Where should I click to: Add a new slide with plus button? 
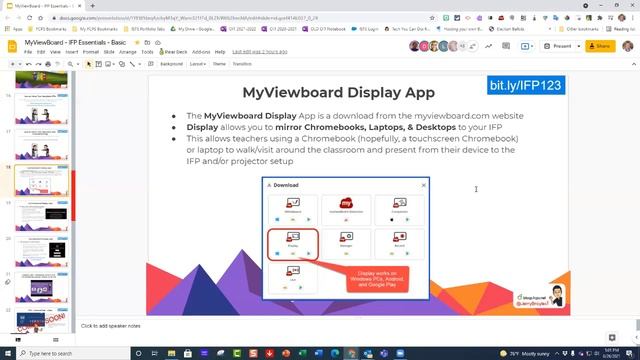12,64
